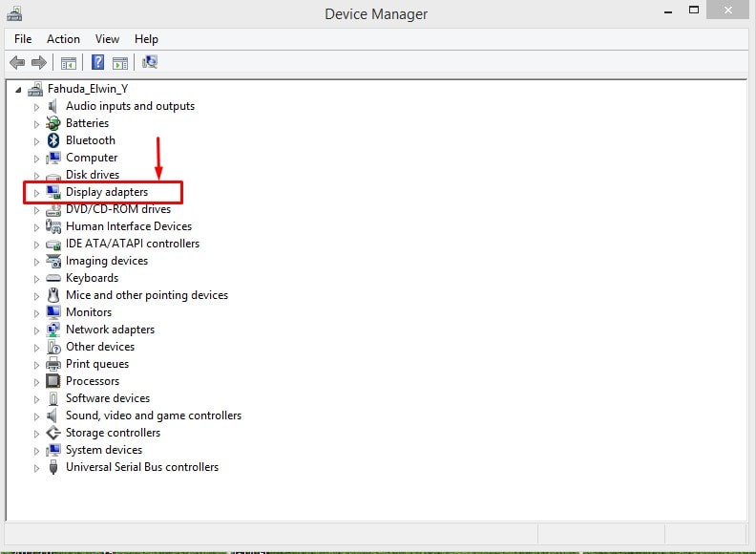Click the Monitors category icon
This screenshot has height=554, width=756.
click(53, 312)
